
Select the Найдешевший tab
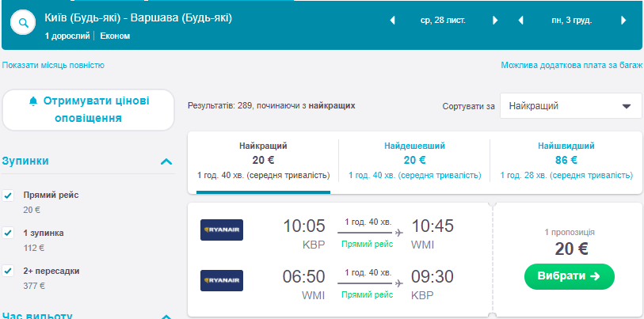coord(414,160)
